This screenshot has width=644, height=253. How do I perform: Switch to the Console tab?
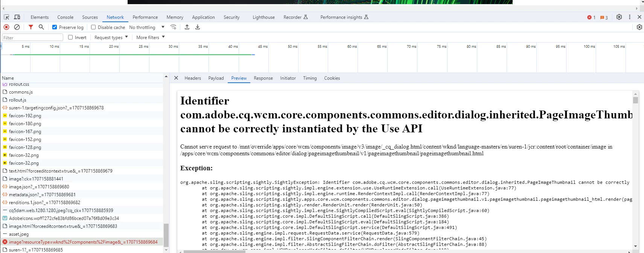click(x=65, y=17)
